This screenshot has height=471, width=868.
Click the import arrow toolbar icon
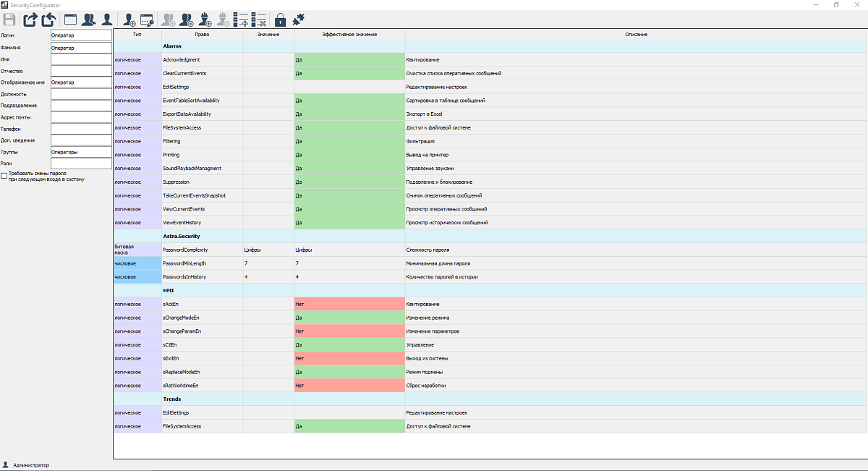pyautogui.click(x=48, y=20)
